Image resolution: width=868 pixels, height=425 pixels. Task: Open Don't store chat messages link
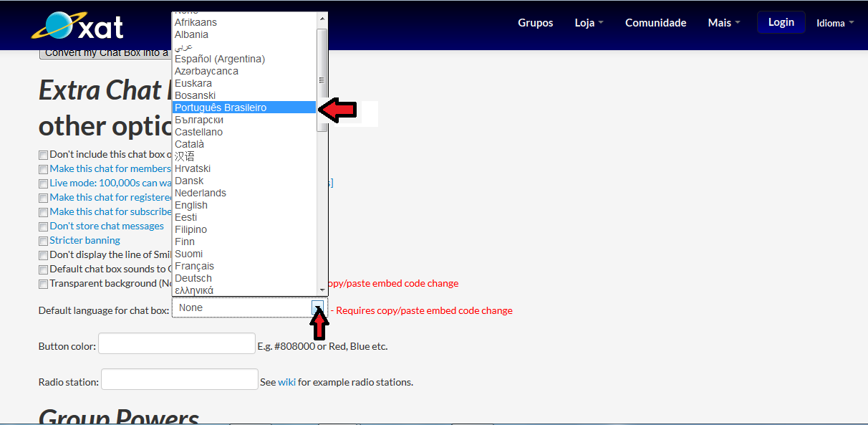click(x=107, y=226)
